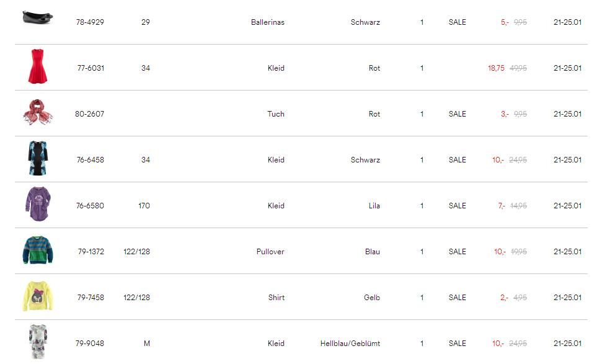Click the 18,75 reduced price
The height and width of the screenshot is (364, 602).
pos(496,68)
